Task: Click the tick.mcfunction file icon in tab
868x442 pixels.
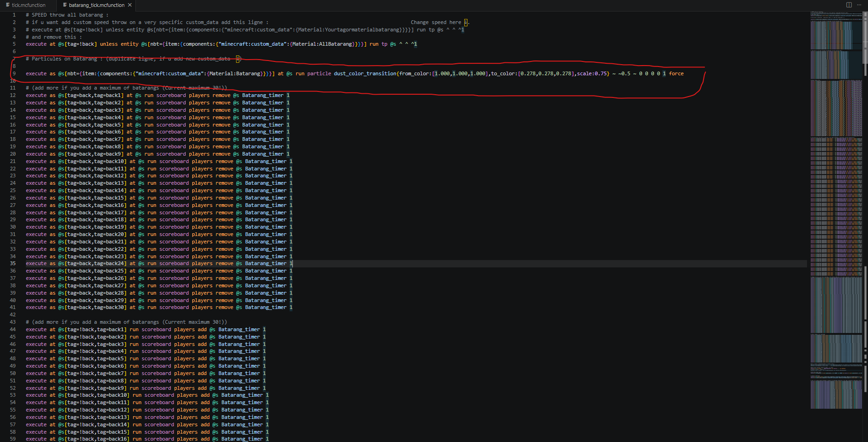Action: pyautogui.click(x=8, y=5)
